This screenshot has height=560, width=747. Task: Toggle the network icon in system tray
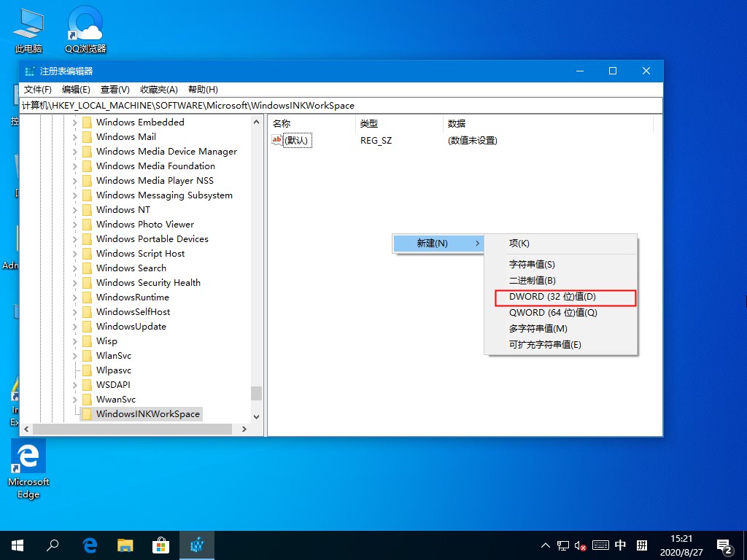point(562,545)
